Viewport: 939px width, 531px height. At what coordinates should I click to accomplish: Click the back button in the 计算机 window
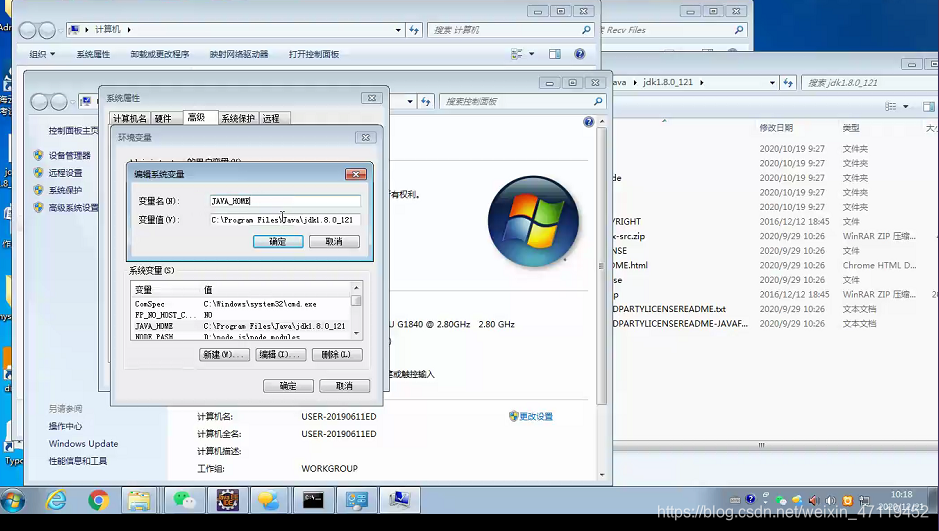coord(28,30)
